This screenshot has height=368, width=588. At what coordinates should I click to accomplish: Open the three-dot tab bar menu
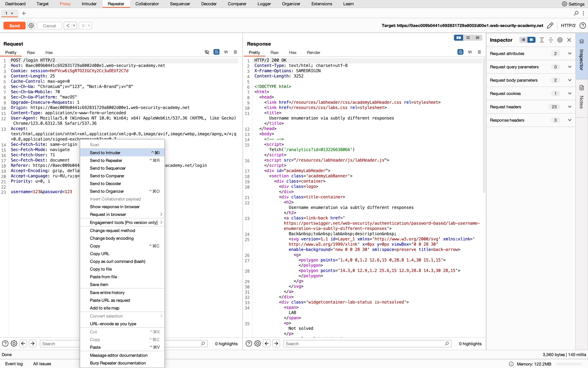(583, 13)
